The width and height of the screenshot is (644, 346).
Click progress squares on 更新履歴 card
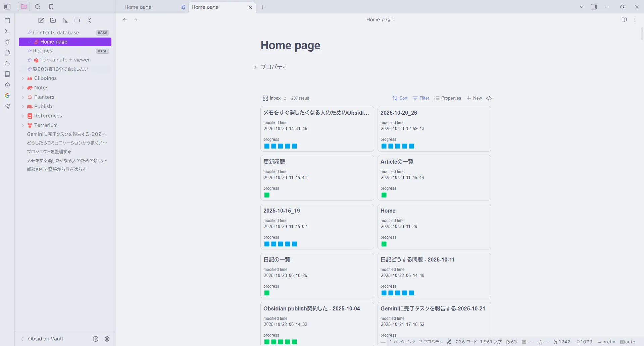(x=267, y=195)
